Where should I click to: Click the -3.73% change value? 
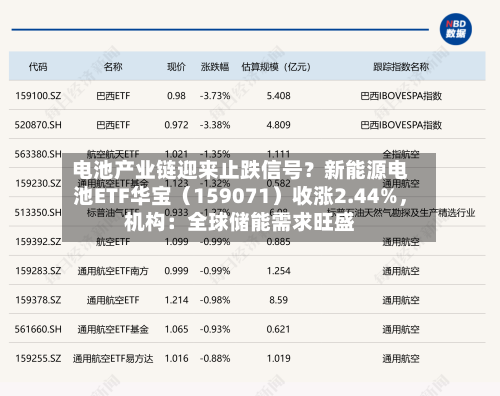pyautogui.click(x=215, y=96)
